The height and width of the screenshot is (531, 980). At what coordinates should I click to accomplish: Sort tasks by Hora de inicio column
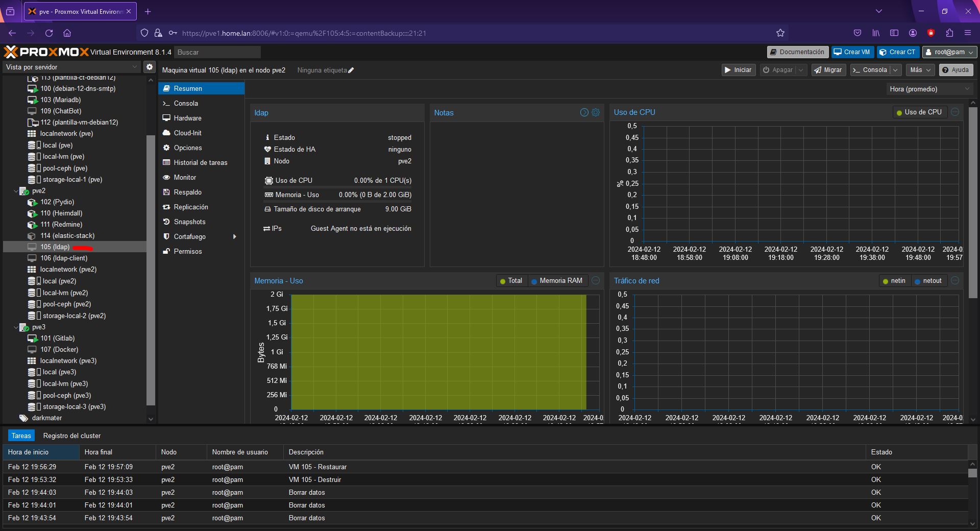pyautogui.click(x=41, y=452)
